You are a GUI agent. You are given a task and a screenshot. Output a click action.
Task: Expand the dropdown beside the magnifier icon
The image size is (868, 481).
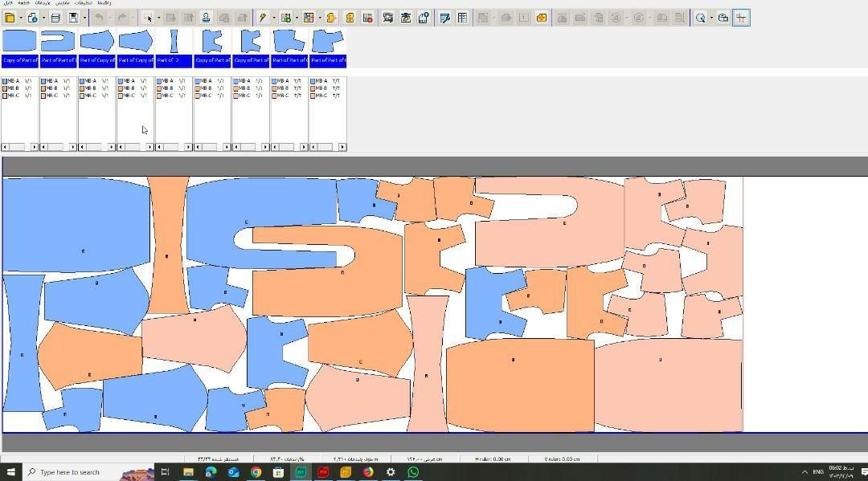tap(711, 18)
